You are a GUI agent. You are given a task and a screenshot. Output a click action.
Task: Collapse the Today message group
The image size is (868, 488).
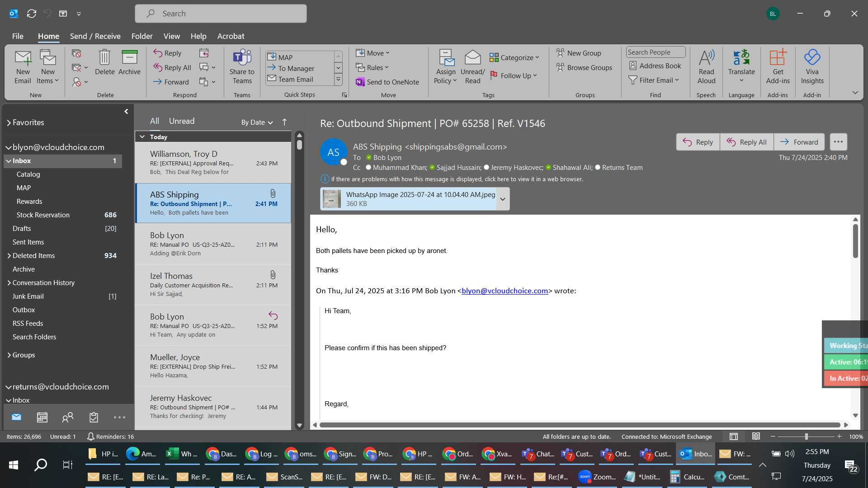[x=142, y=137]
